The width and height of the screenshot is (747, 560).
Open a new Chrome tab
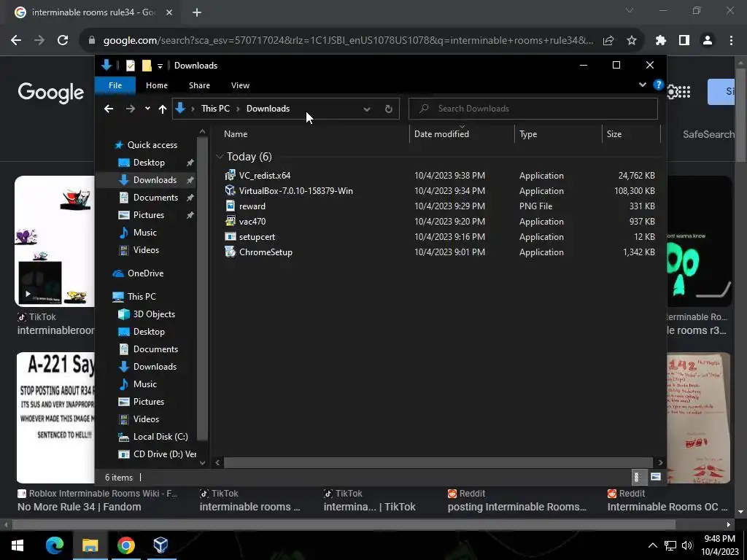(197, 12)
